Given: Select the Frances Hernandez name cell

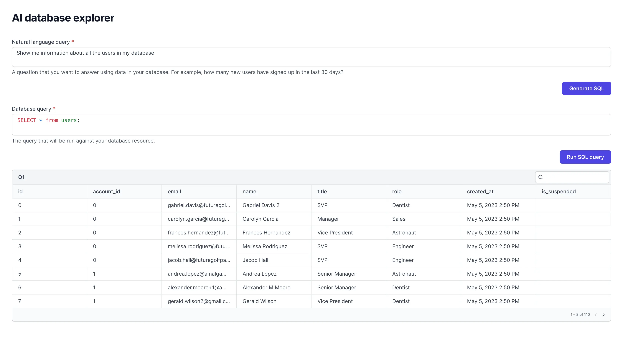Looking at the screenshot, I should pos(274,233).
